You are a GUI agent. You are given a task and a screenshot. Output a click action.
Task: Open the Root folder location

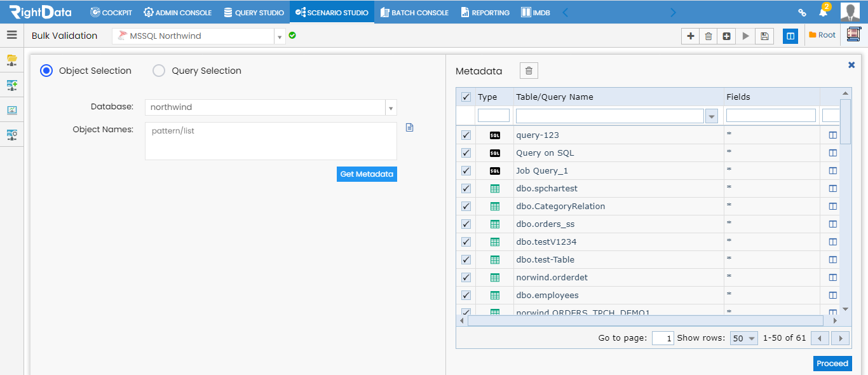pos(822,36)
